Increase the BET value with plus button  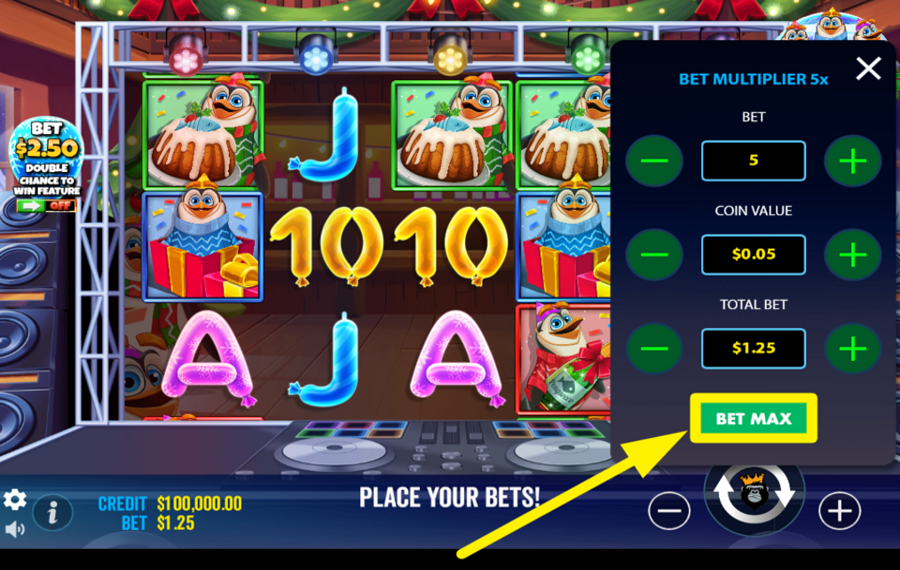click(x=853, y=161)
